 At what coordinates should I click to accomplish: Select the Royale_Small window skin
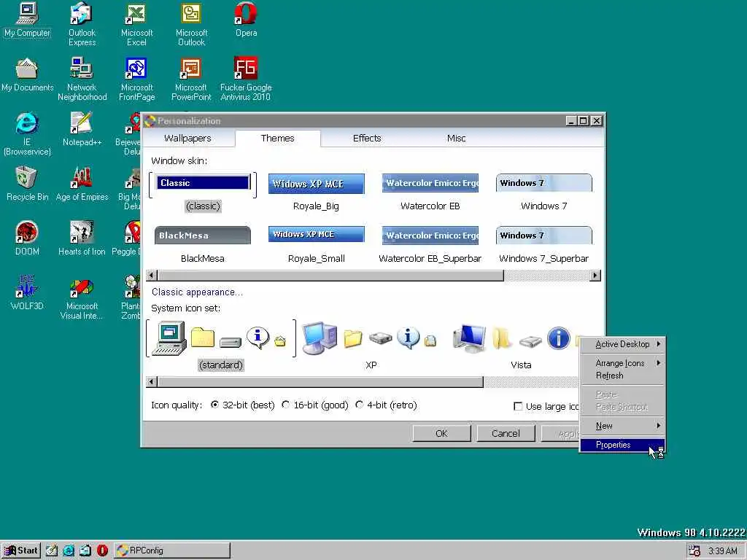(x=317, y=245)
